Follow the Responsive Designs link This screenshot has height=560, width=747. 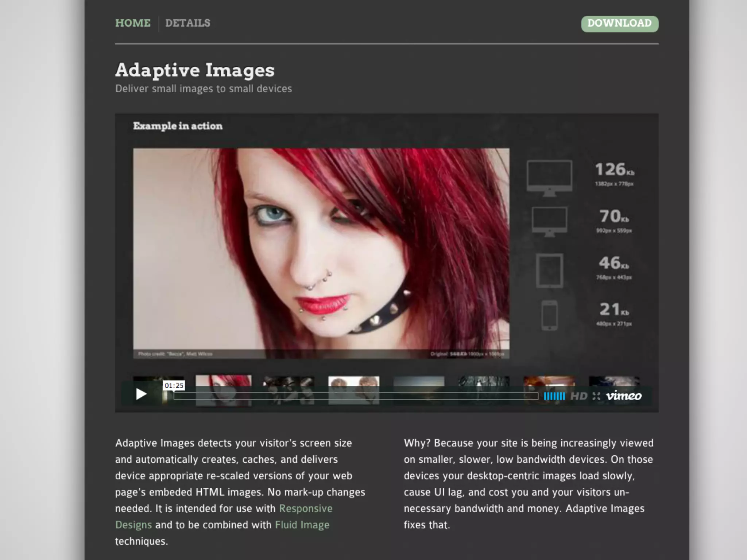[306, 508]
